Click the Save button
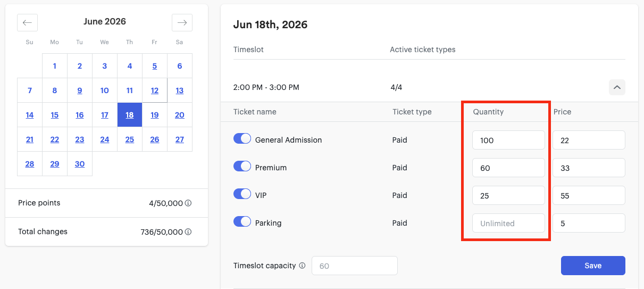This screenshot has height=289, width=644. (593, 266)
